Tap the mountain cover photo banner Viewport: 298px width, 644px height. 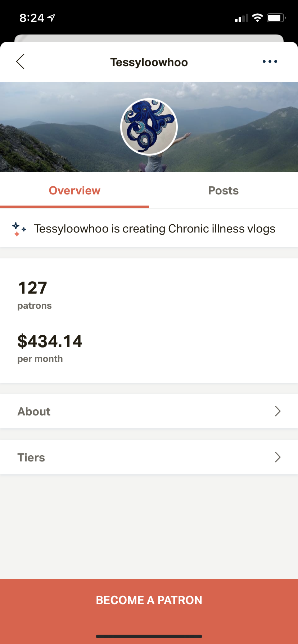[x=149, y=127]
